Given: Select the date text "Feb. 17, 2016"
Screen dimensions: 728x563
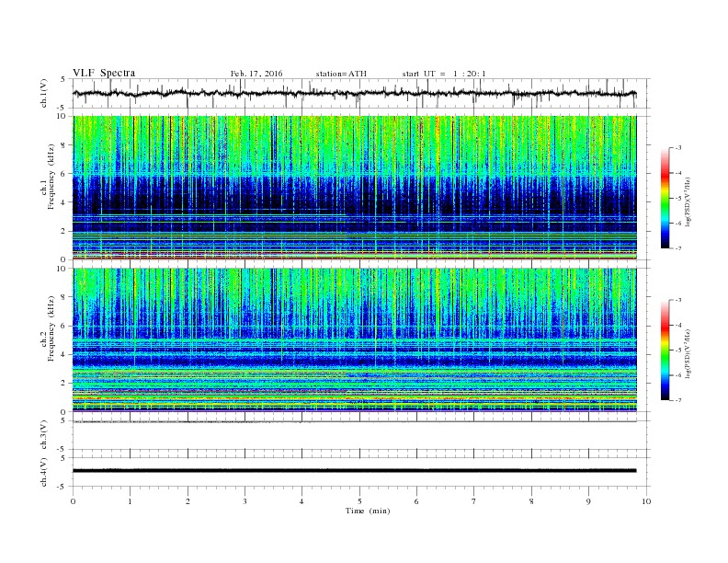Looking at the screenshot, I should (256, 74).
